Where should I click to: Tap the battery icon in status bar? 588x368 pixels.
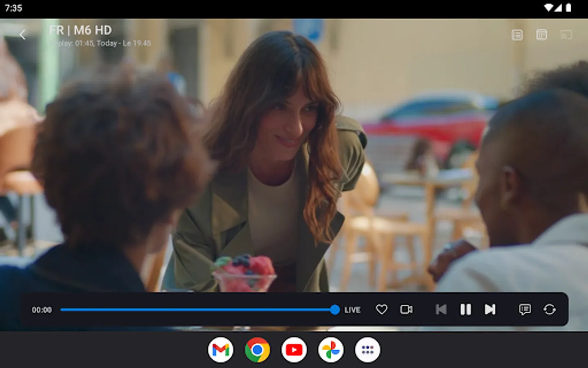click(x=568, y=8)
